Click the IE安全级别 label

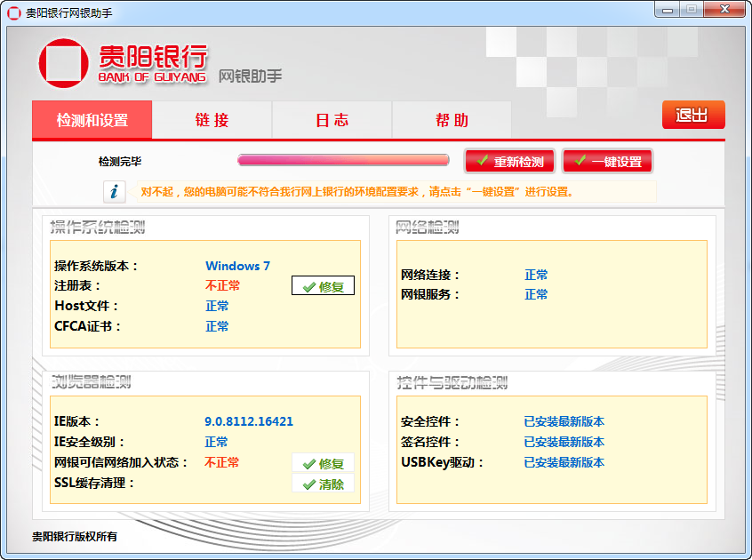[x=89, y=442]
